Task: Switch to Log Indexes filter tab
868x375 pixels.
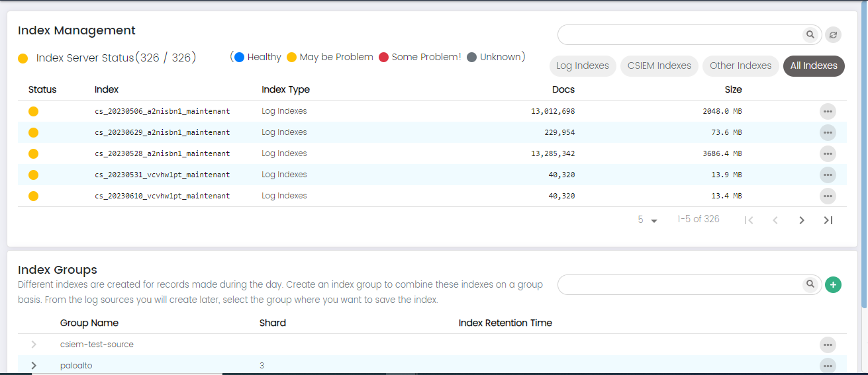Action: (583, 66)
